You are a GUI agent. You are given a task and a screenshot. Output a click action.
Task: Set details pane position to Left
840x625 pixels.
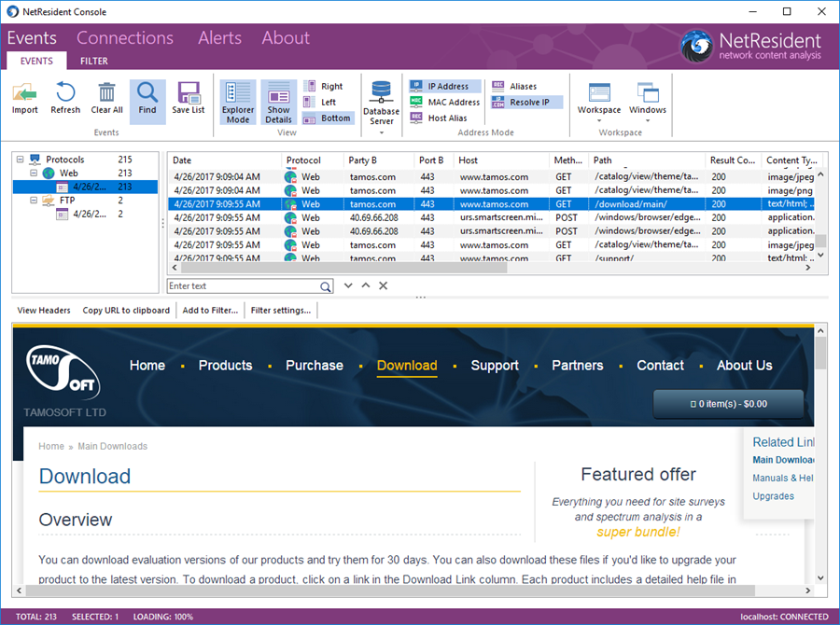[x=320, y=103]
